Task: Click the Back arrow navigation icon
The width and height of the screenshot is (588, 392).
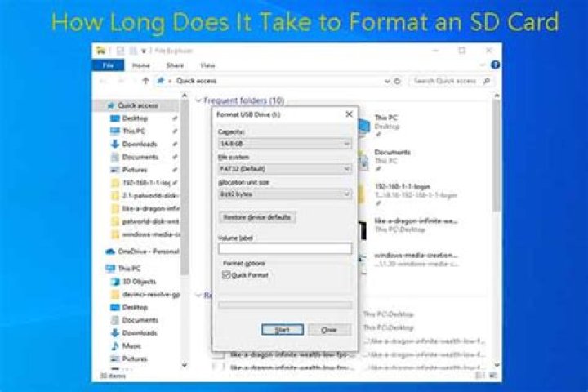Action: coord(101,82)
